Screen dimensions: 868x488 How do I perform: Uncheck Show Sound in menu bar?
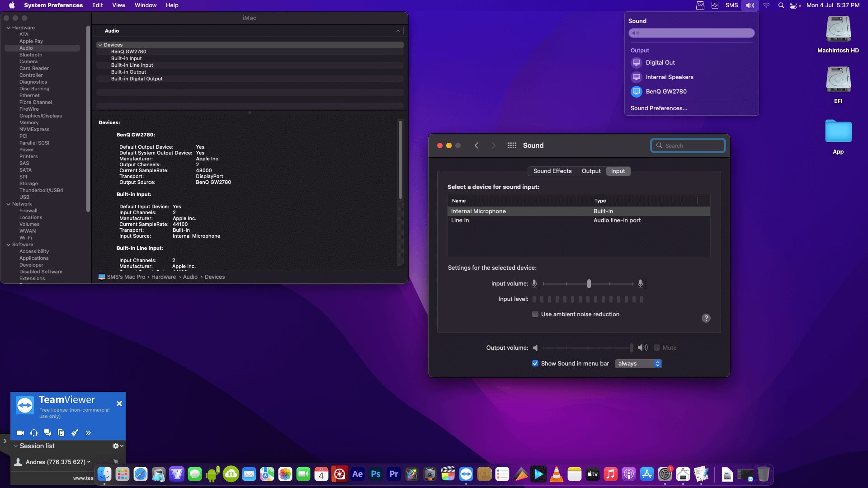pos(535,363)
